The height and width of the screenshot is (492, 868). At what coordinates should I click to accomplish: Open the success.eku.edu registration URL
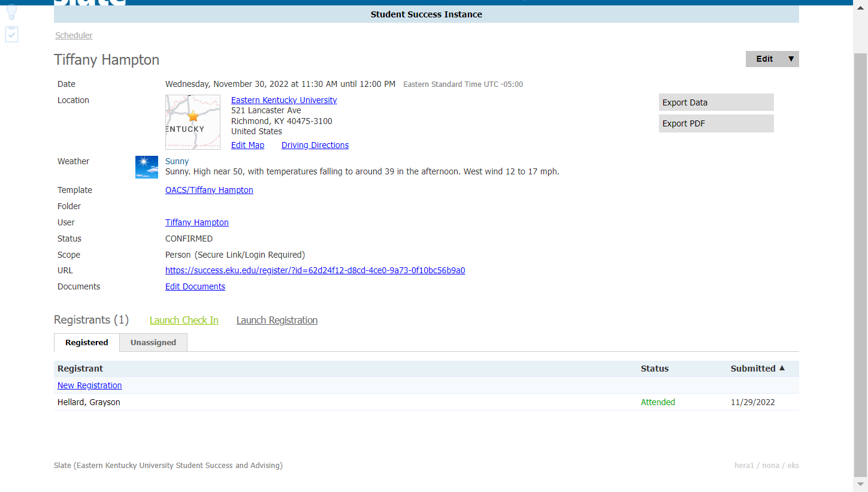[x=315, y=270]
